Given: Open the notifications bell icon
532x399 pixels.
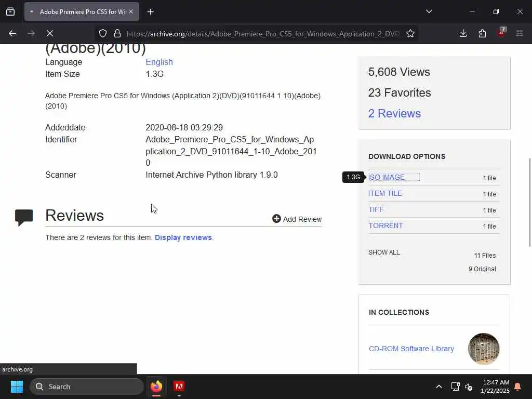Looking at the screenshot, I should [518, 387].
